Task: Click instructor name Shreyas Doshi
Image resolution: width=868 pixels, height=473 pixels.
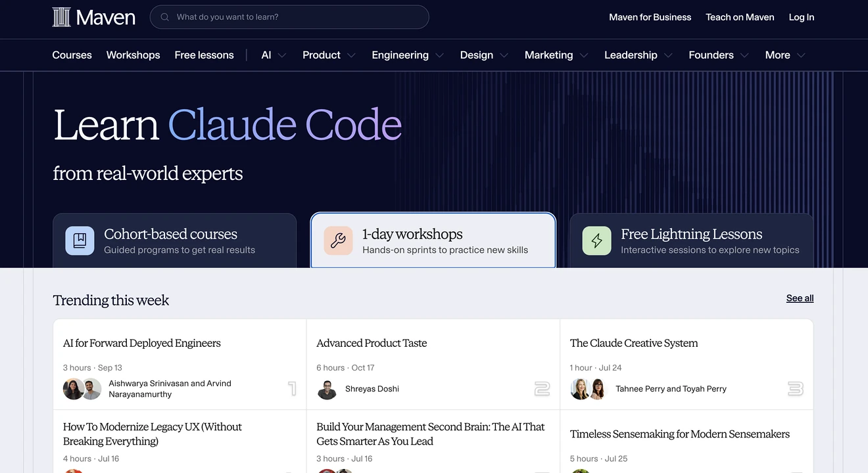Action: coord(372,389)
